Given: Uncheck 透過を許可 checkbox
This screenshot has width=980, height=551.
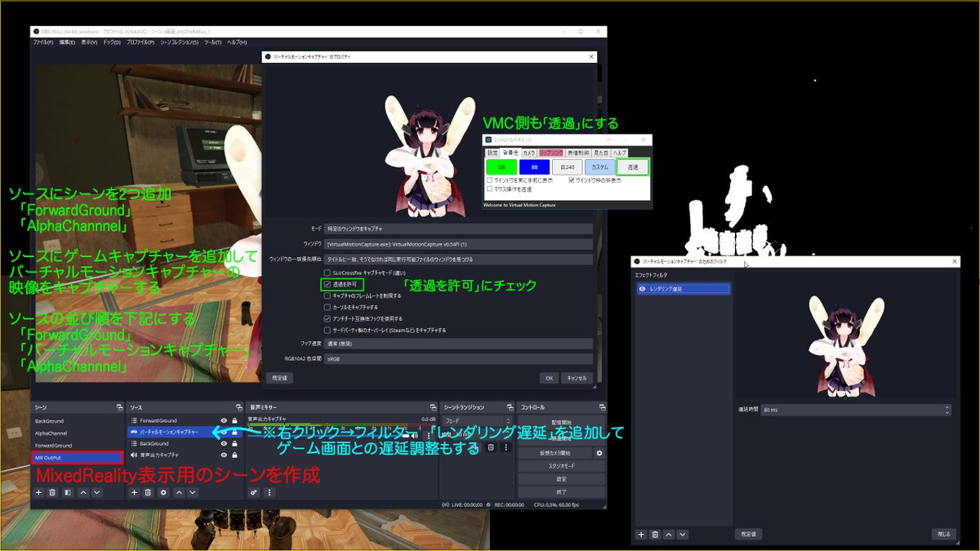Looking at the screenshot, I should [327, 284].
